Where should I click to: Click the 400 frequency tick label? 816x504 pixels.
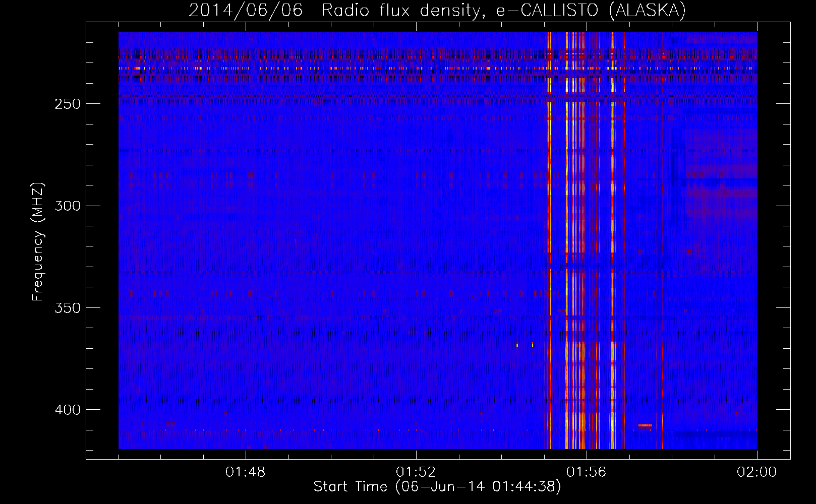[x=67, y=410]
